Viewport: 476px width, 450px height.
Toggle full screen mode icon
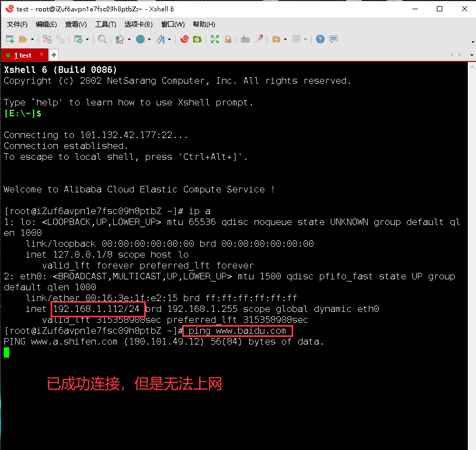[215, 39]
